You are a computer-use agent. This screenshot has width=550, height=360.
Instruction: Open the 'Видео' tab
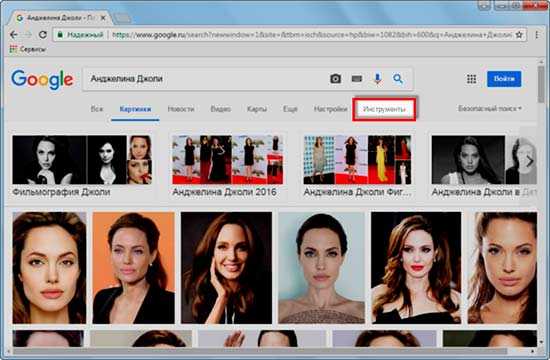220,109
